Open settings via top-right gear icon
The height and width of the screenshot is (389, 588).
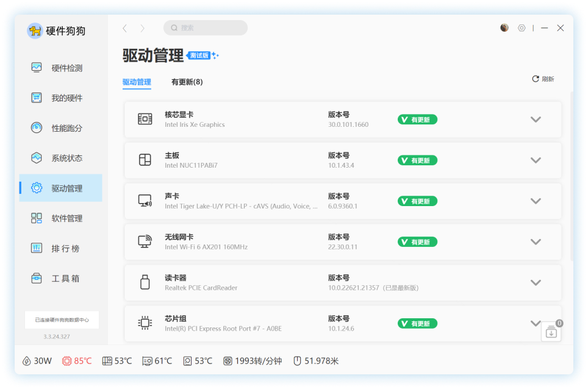click(x=522, y=27)
